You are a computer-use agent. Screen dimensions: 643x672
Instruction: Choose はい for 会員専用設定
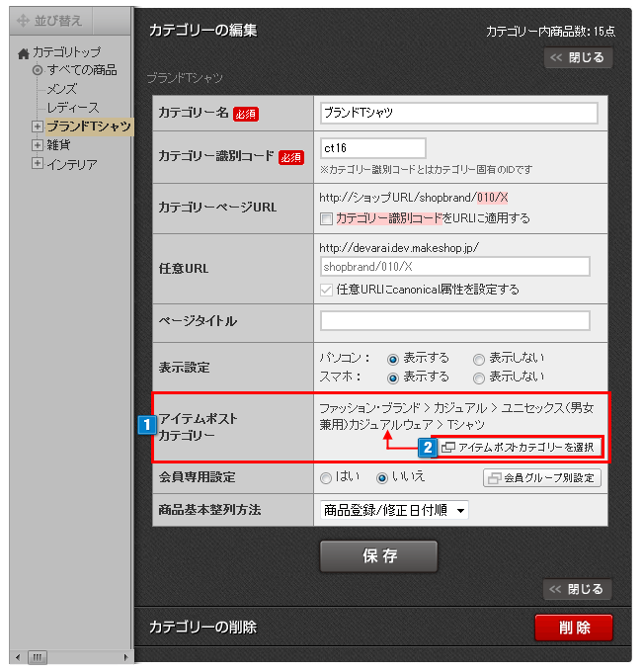326,478
